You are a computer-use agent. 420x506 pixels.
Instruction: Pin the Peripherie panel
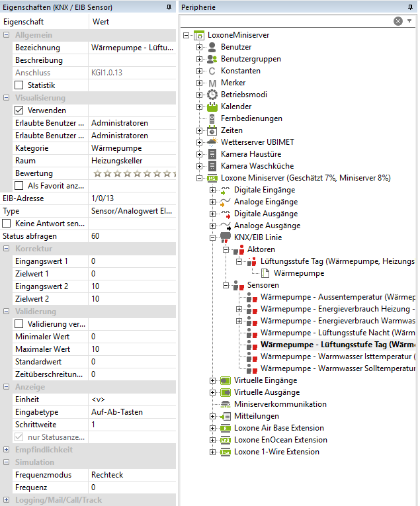click(x=410, y=7)
